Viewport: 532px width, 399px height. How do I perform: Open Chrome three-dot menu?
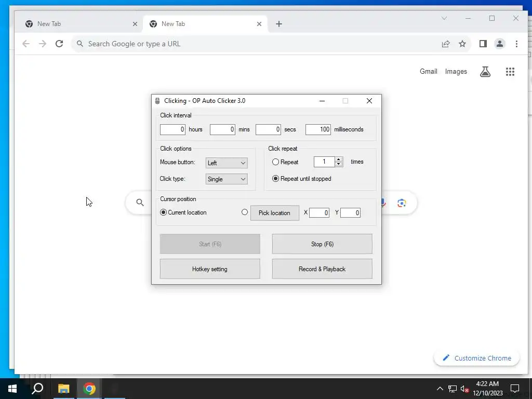coord(516,44)
